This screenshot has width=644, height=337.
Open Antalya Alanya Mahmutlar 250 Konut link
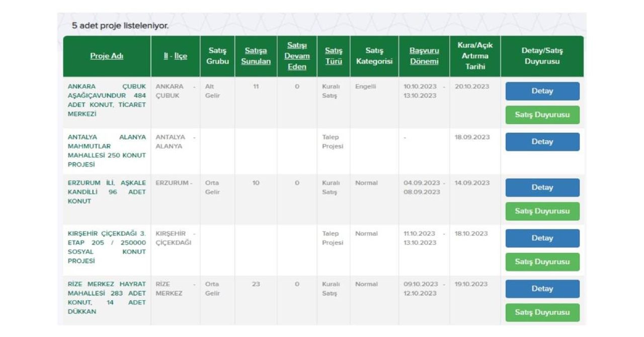pyautogui.click(x=107, y=151)
